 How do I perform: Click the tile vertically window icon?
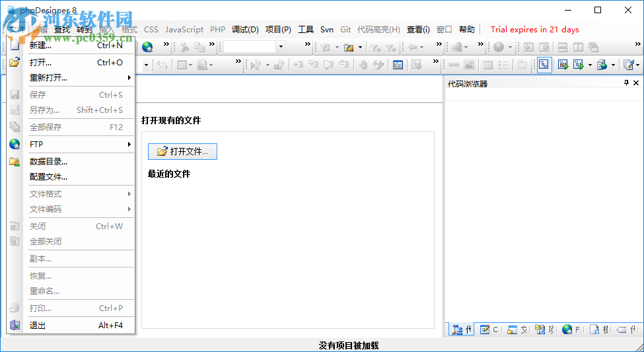pyautogui.click(x=578, y=48)
